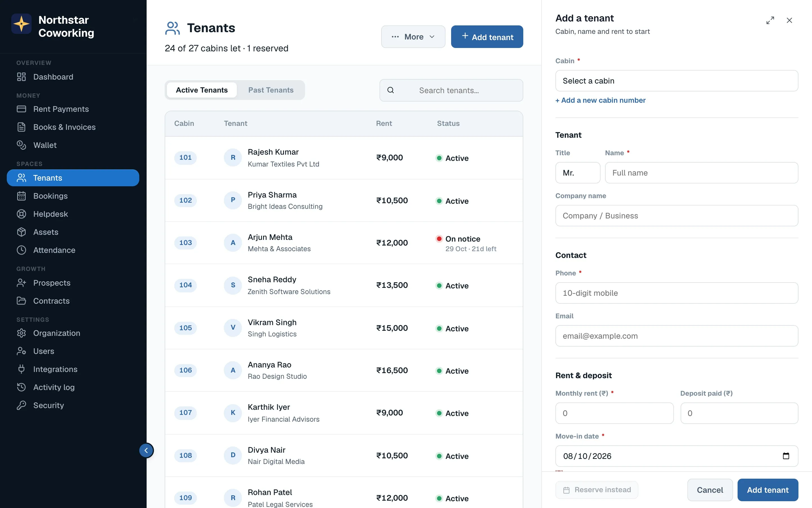
Task: Close the Add a tenant panel
Action: coord(789,21)
